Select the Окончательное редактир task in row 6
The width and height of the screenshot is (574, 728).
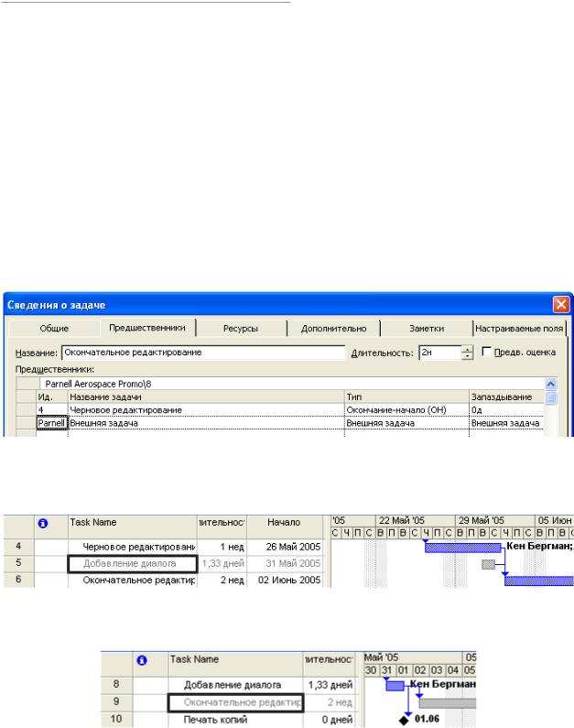[132, 580]
